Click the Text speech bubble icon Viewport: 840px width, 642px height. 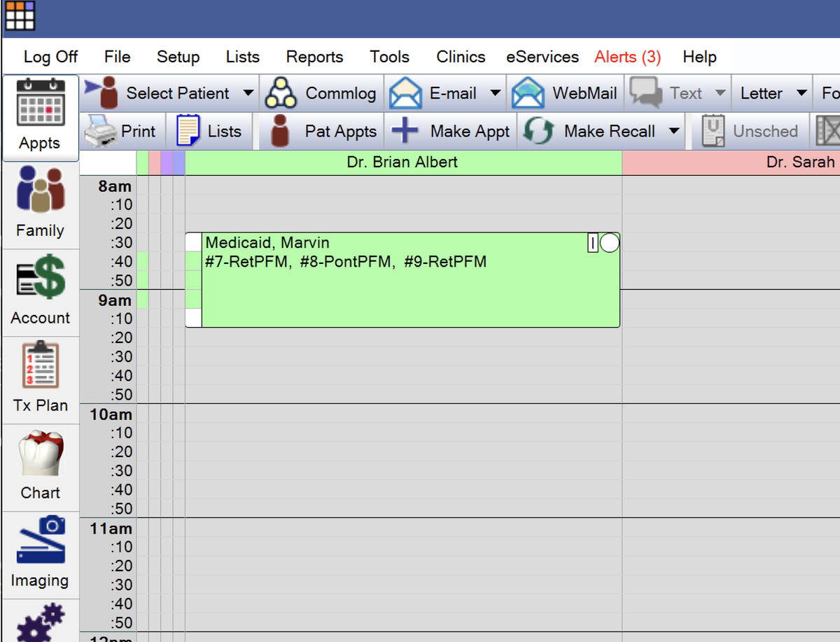(x=645, y=93)
